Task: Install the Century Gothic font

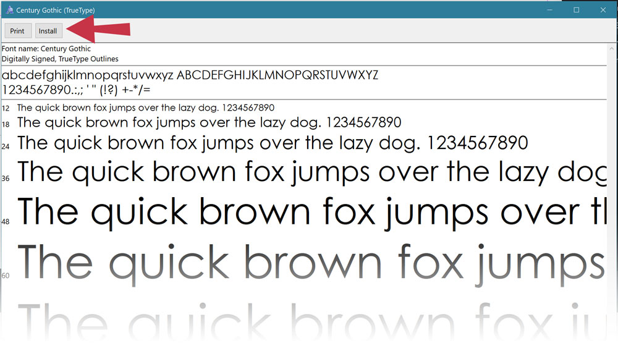Action: click(48, 31)
